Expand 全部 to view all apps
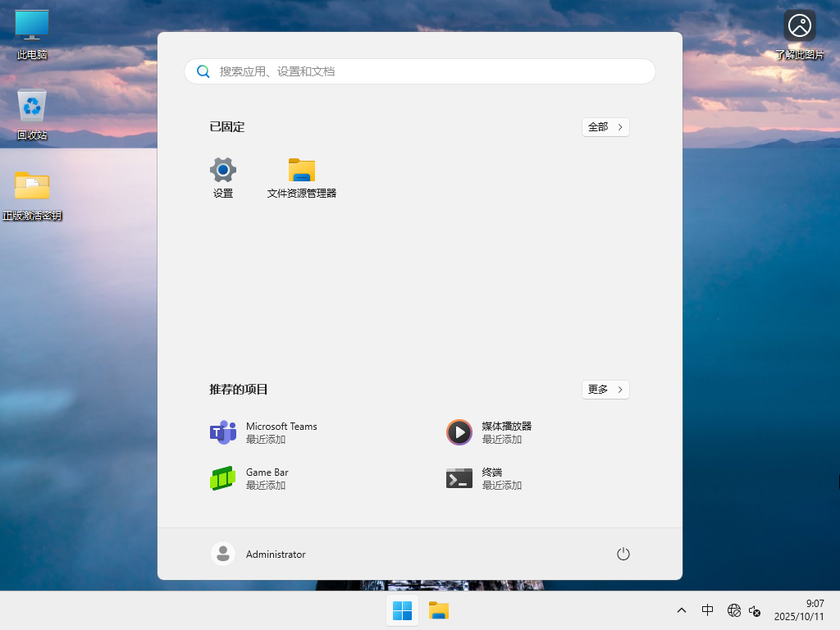Image resolution: width=840 pixels, height=630 pixels. click(605, 127)
